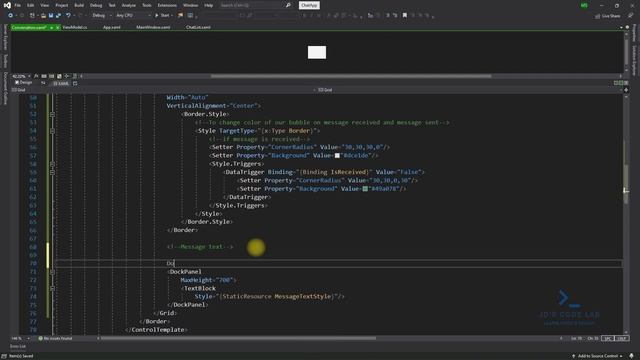Click the search magnifier icon
Image resolution: width=640 pixels, height=360 pixels.
point(288,5)
